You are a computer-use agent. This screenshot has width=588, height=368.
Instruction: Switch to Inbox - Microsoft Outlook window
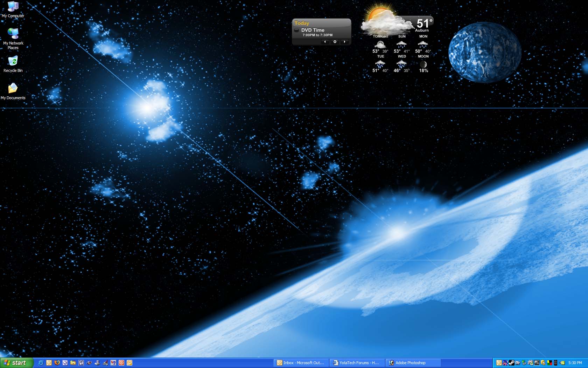pyautogui.click(x=300, y=363)
